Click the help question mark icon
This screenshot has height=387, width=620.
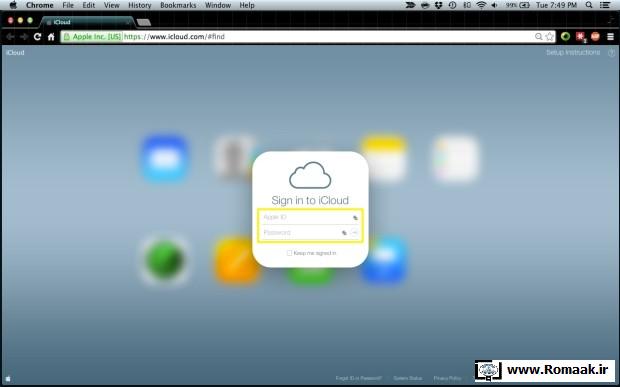coord(611,53)
